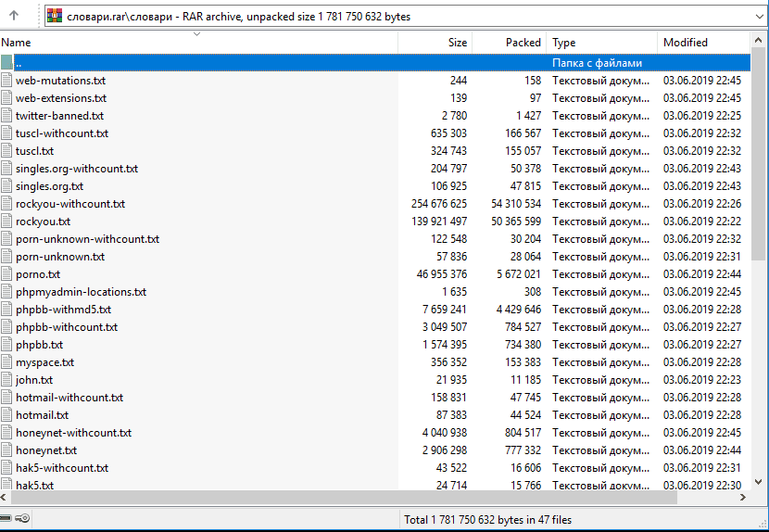The image size is (769, 532).
Task: Click the file icon for twitter-banned.txt
Action: coord(7,116)
